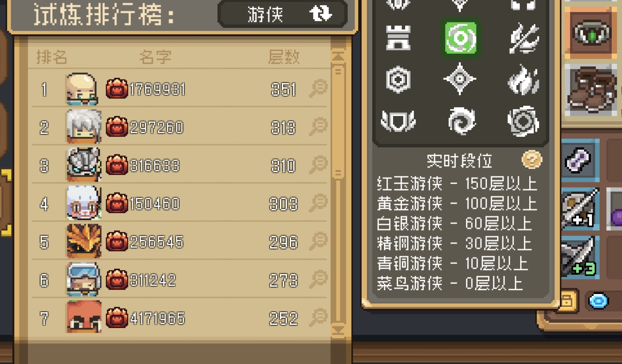Inspect rank 4 player 150460 with magnifier
Screen dimensions: 622x364
pos(319,203)
